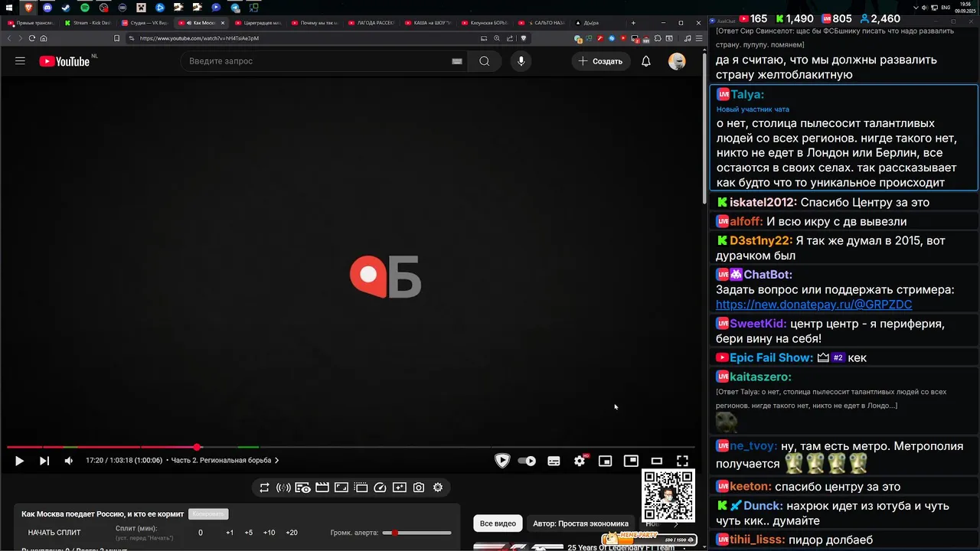Viewport: 980px width, 551px height.
Task: Open the 'Создать' create button
Action: [x=600, y=61]
